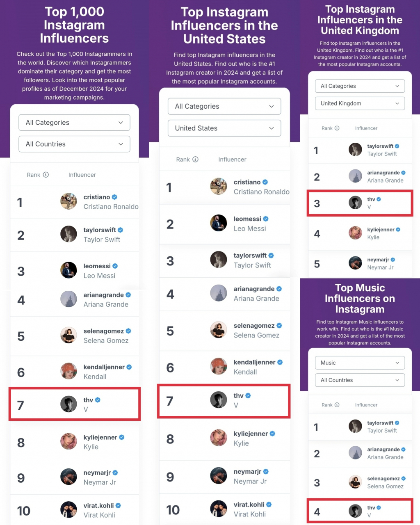
Task: Click Rank info icon in United States list
Action: tap(195, 160)
